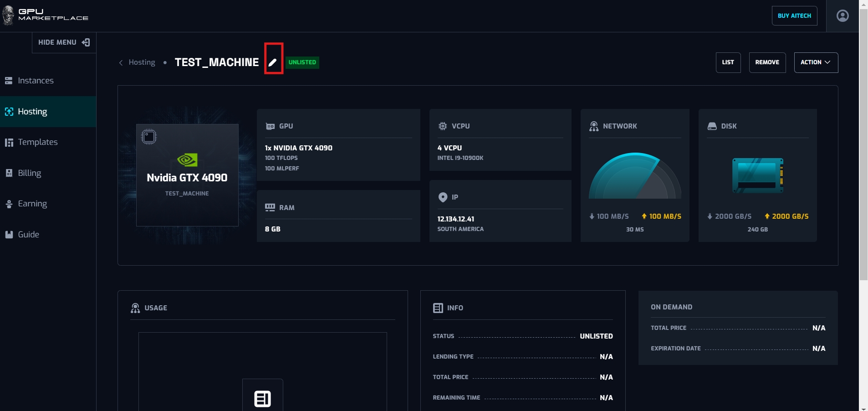This screenshot has width=868, height=411.
Task: Open the Billing section
Action: (x=29, y=173)
